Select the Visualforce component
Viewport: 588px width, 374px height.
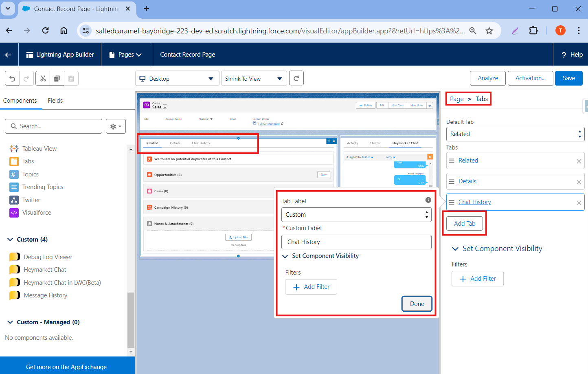click(x=30, y=213)
